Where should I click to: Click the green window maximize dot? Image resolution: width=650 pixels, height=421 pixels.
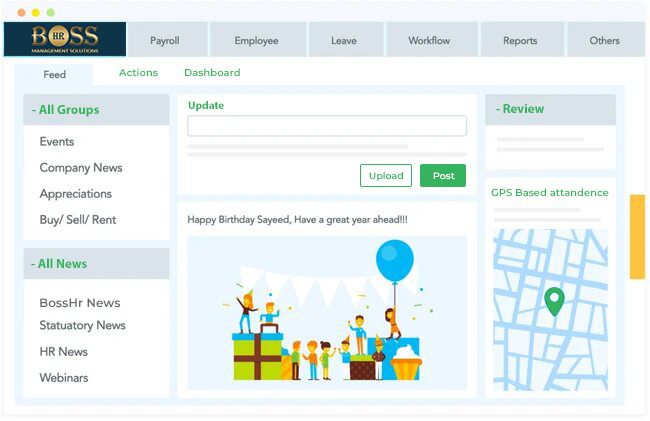pyautogui.click(x=51, y=13)
